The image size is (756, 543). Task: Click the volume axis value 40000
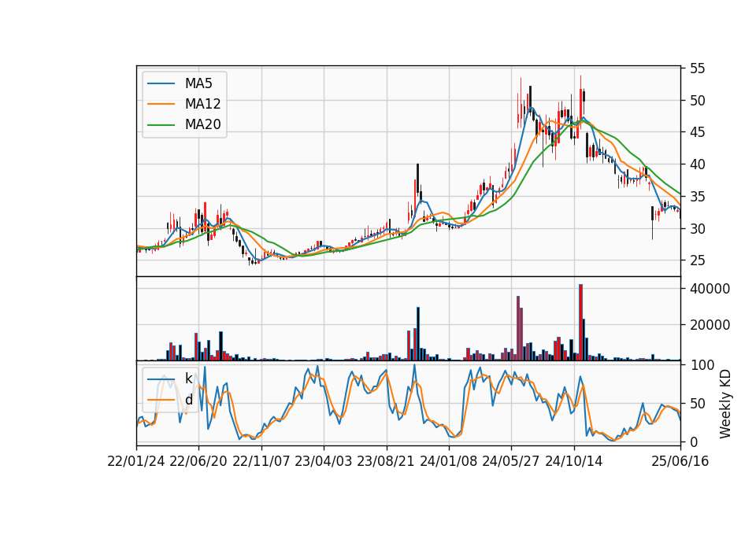click(710, 289)
